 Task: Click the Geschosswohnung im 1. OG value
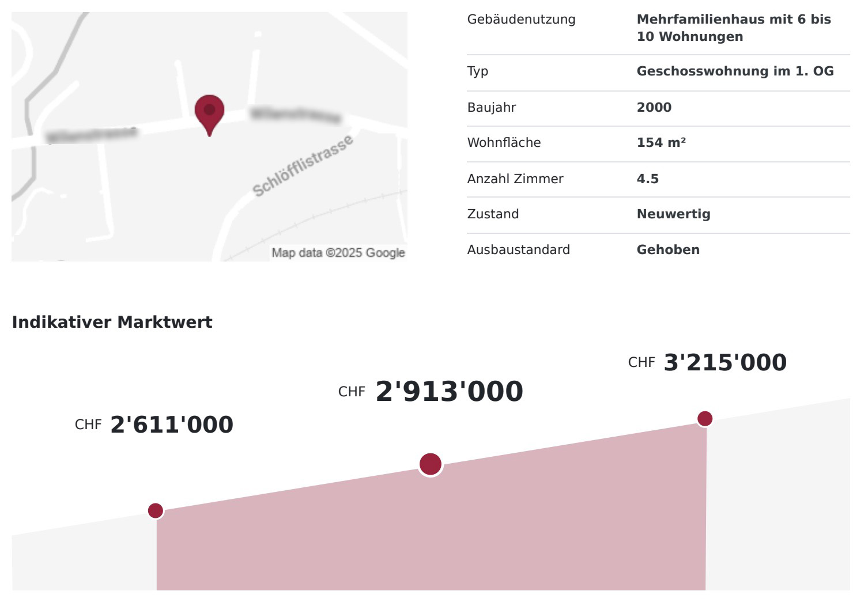[x=735, y=71]
